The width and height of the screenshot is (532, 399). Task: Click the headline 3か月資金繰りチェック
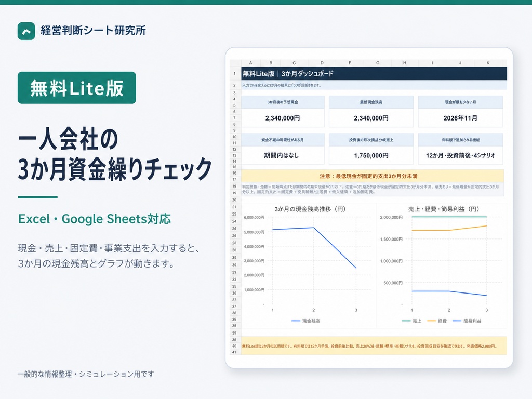tap(115, 169)
